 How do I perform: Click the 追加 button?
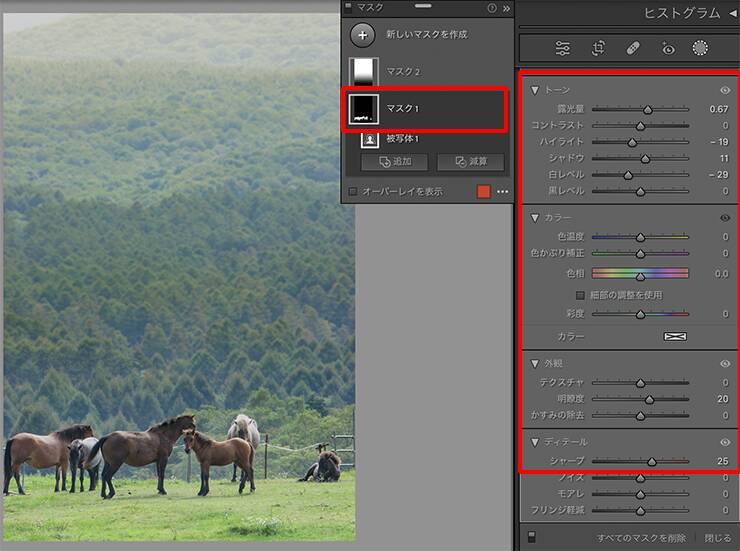click(x=394, y=162)
